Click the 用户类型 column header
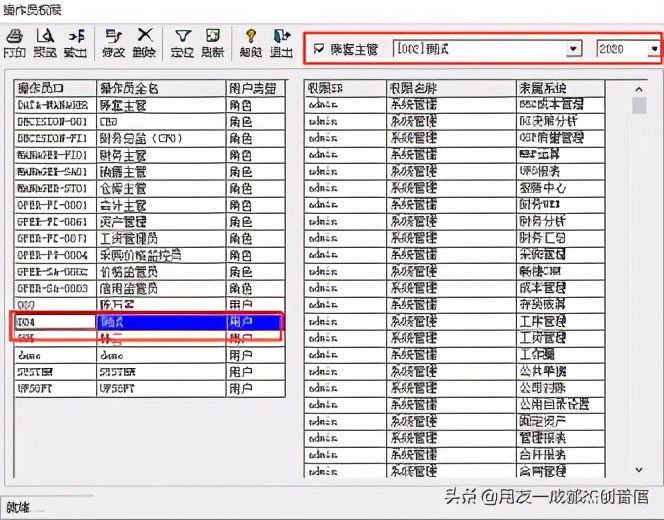664x520 pixels. point(256,88)
